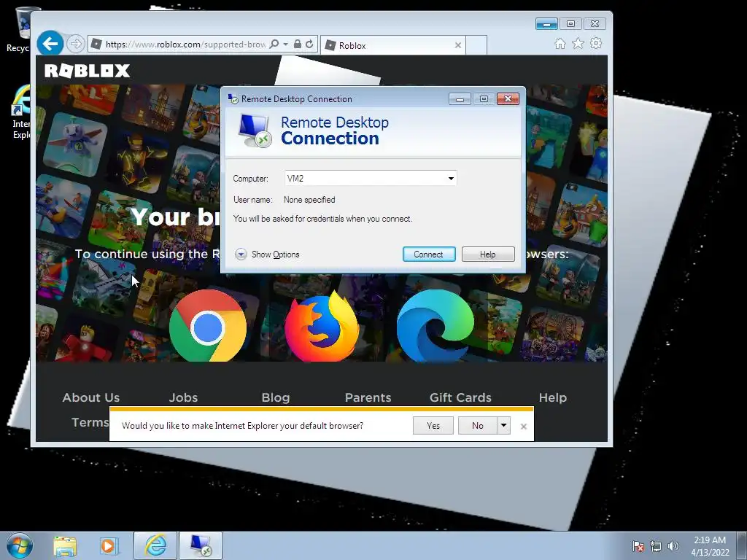The width and height of the screenshot is (747, 560).
Task: Open the clock showing 2:19 AM
Action: tap(710, 546)
